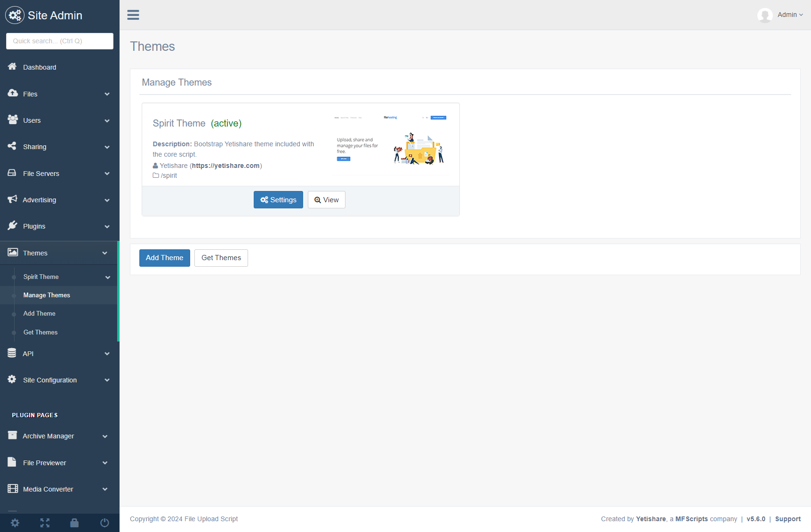Expand the Users sidebar section

pos(59,120)
